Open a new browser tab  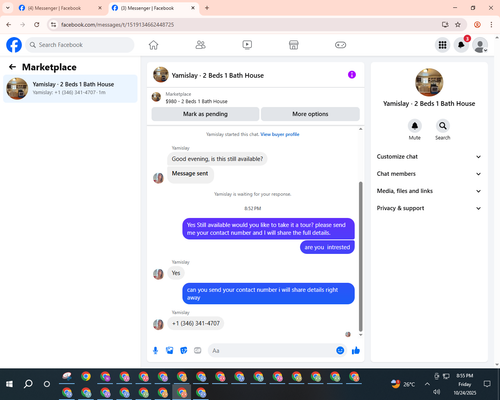[x=207, y=8]
